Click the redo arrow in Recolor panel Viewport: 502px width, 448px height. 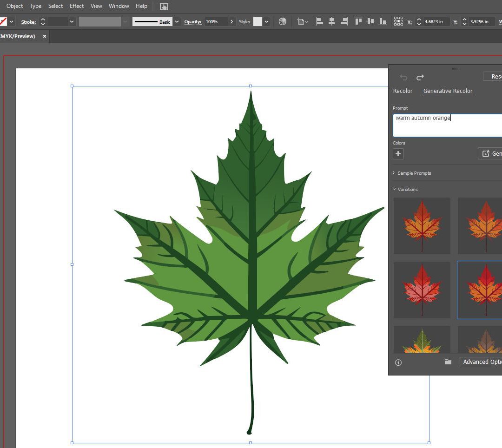(420, 77)
